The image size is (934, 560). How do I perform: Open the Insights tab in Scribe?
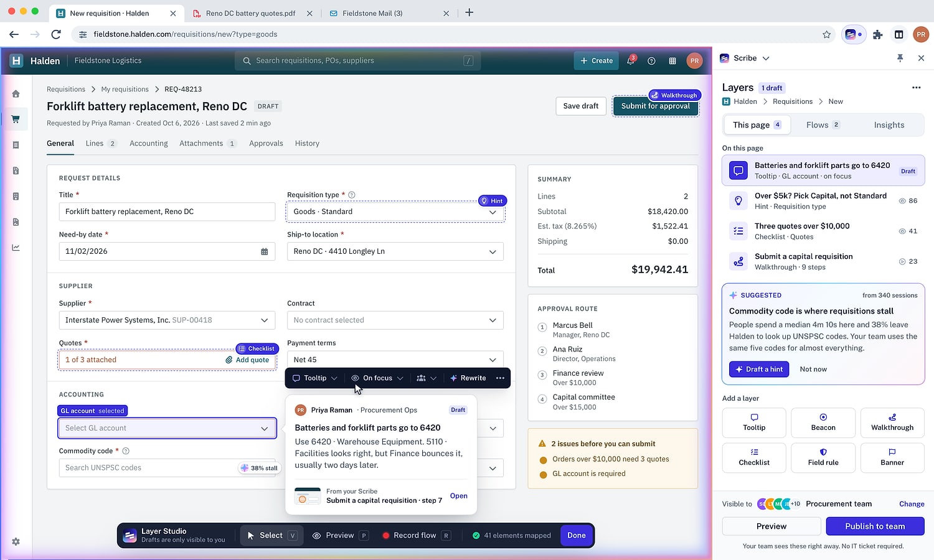889,125
